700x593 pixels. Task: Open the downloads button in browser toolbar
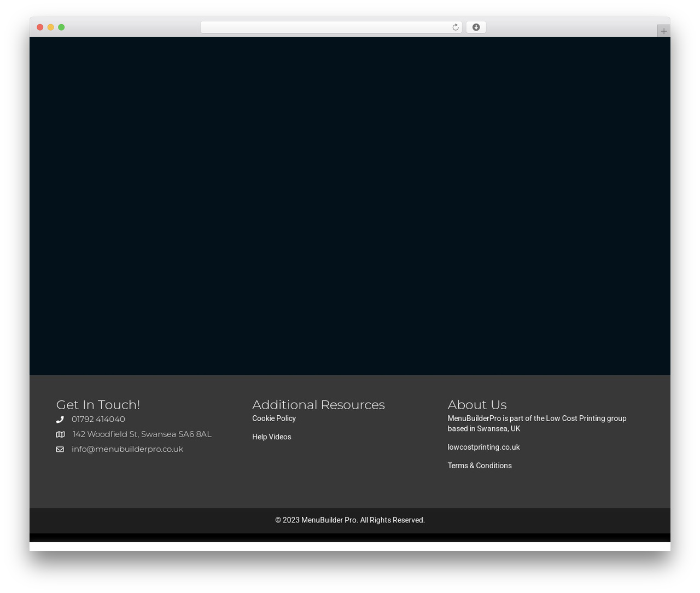[476, 27]
